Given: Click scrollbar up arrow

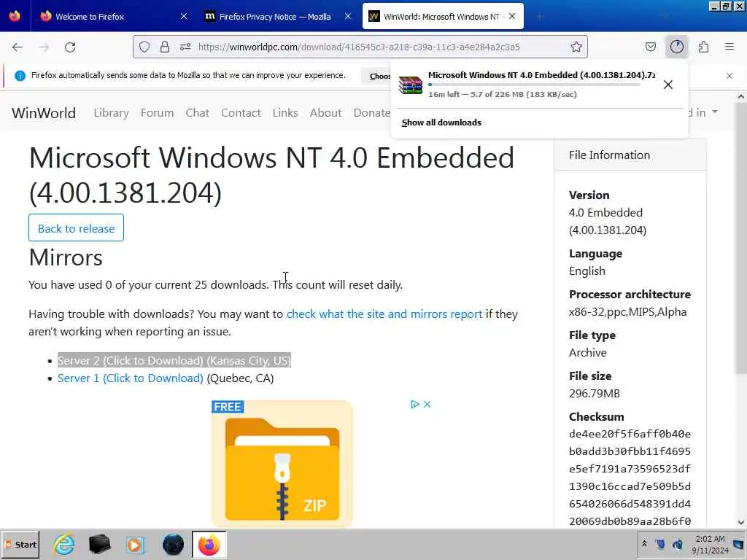Looking at the screenshot, I should (741, 97).
